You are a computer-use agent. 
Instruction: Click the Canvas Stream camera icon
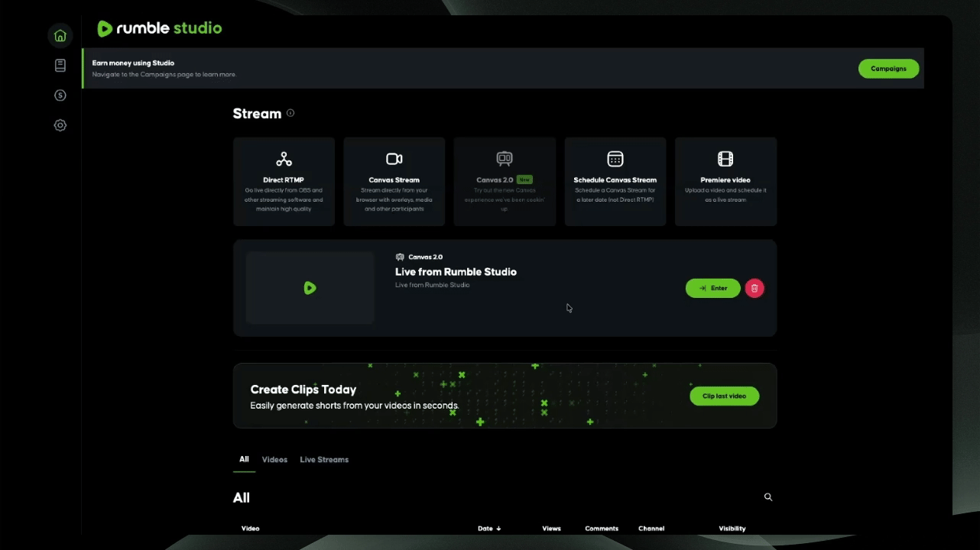[394, 159]
